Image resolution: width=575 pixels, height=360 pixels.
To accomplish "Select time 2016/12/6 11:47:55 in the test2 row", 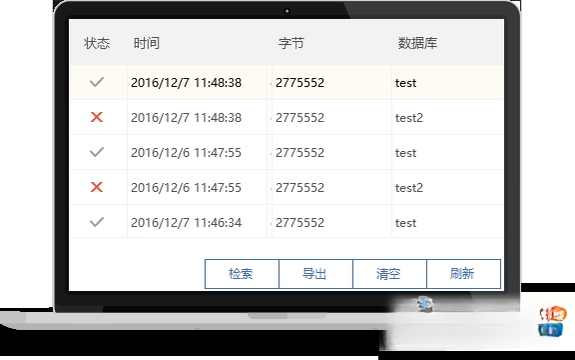I will coord(186,188).
